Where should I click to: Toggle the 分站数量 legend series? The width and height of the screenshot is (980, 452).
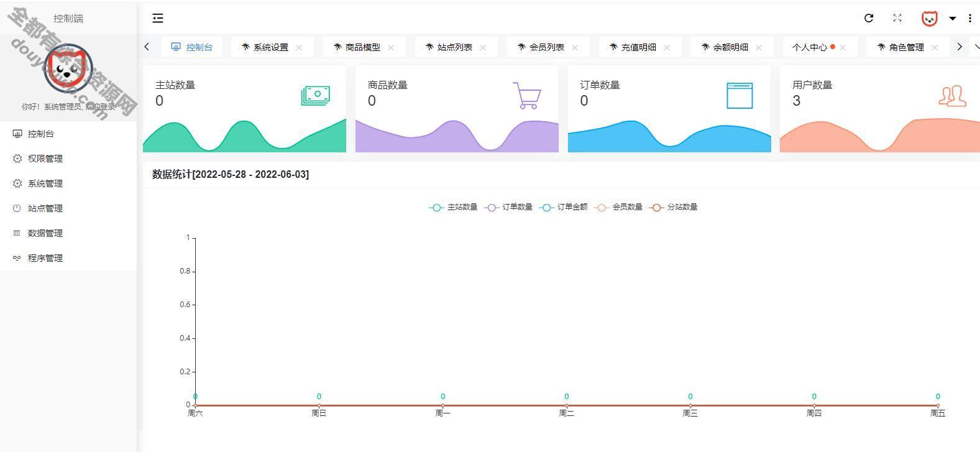click(673, 207)
